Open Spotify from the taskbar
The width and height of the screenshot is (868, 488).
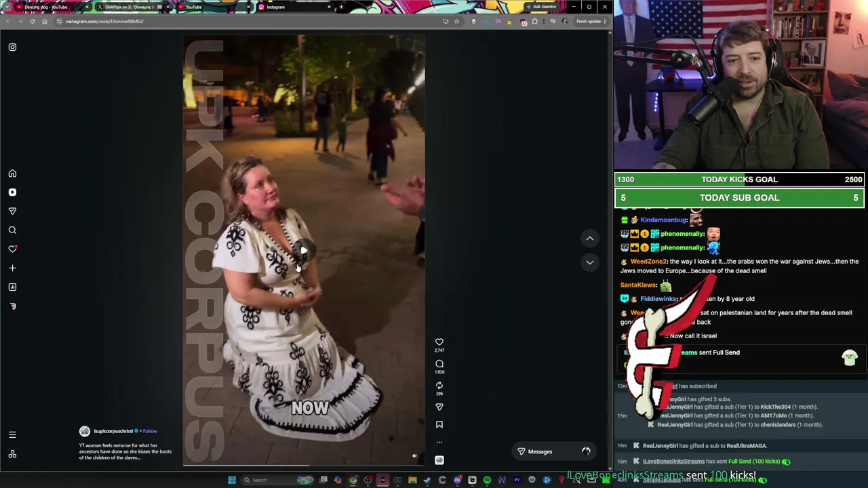(x=487, y=480)
